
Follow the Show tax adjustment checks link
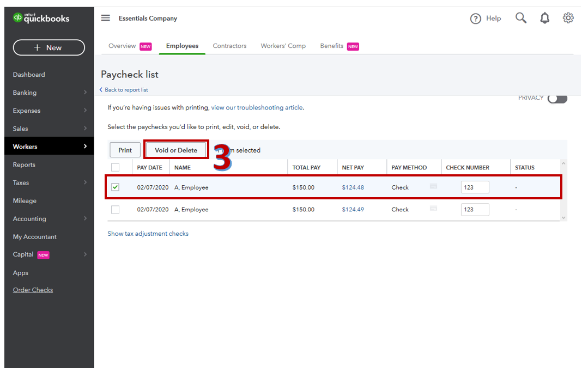coord(148,234)
